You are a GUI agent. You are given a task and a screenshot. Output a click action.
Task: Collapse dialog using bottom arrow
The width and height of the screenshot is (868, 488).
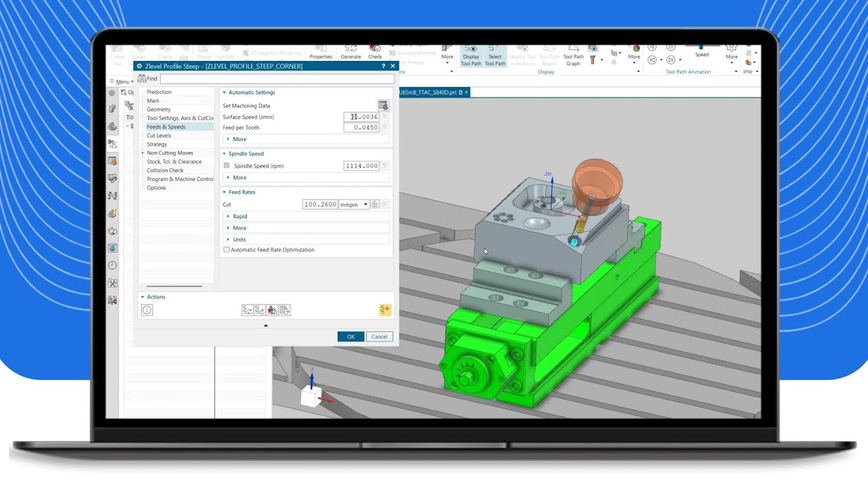266,325
